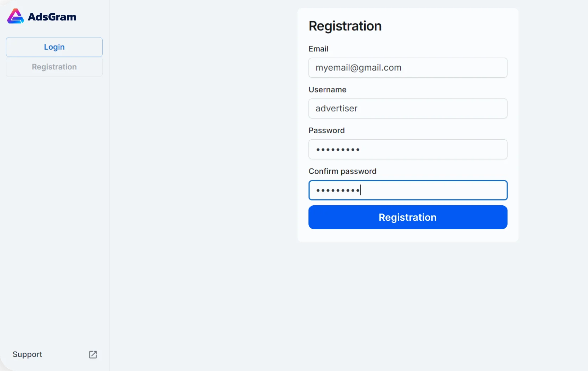Focus the Email input field
Screen dimensions: 588x371
[x=408, y=68]
